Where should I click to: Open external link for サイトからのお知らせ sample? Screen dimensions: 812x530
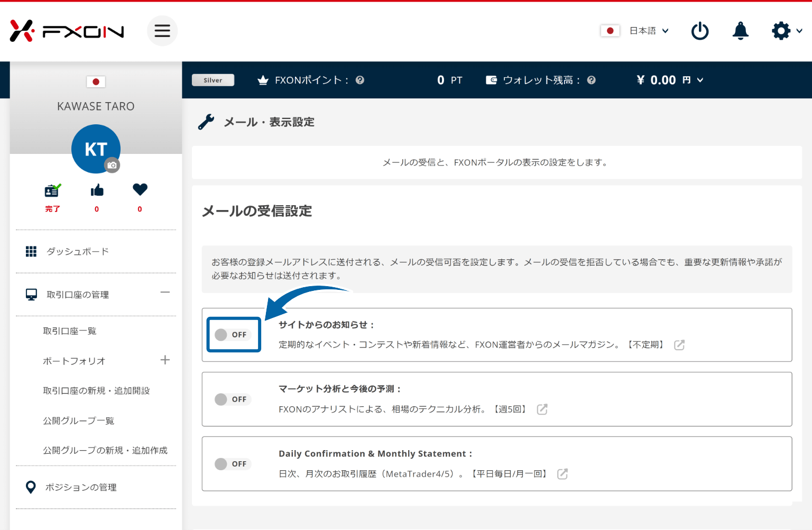click(679, 345)
